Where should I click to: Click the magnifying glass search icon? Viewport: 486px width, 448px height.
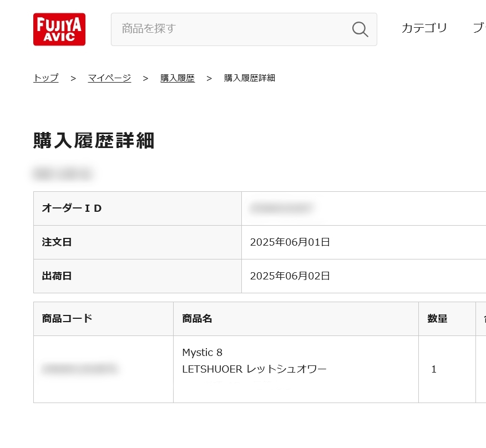click(360, 29)
